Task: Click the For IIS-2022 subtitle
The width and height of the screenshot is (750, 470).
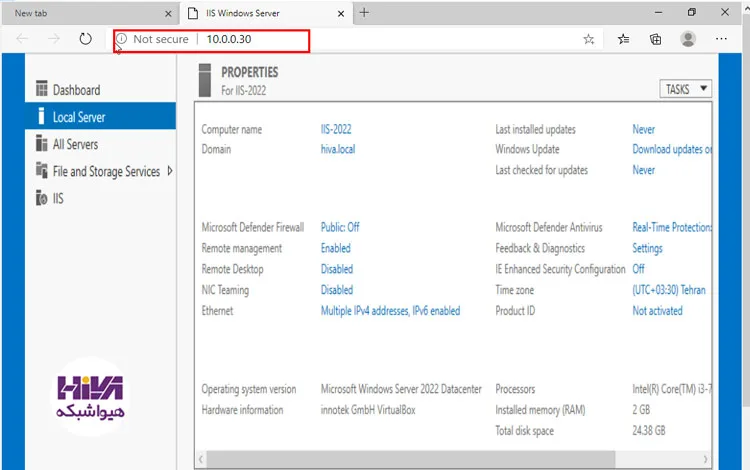Action: pos(243,90)
